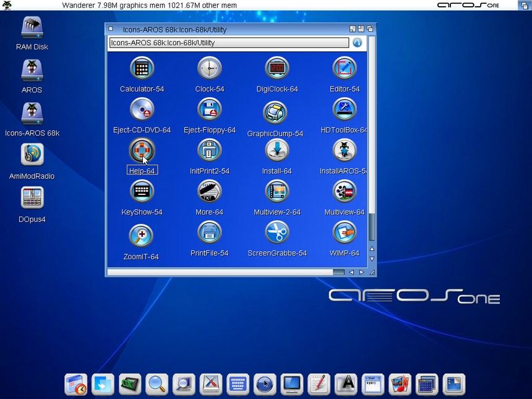Image resolution: width=532 pixels, height=399 pixels.
Task: Click the last dock icon, blue desktop page
Action: (454, 385)
